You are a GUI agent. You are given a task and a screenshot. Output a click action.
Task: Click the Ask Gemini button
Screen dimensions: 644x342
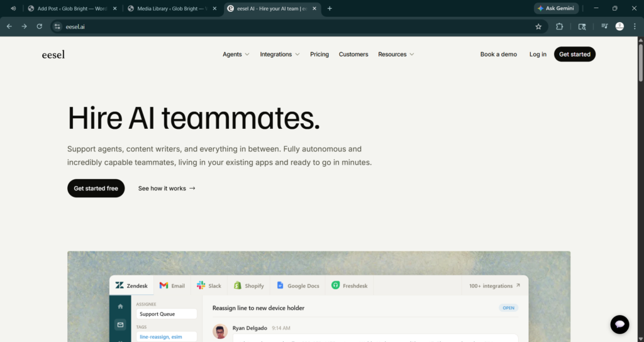point(556,8)
